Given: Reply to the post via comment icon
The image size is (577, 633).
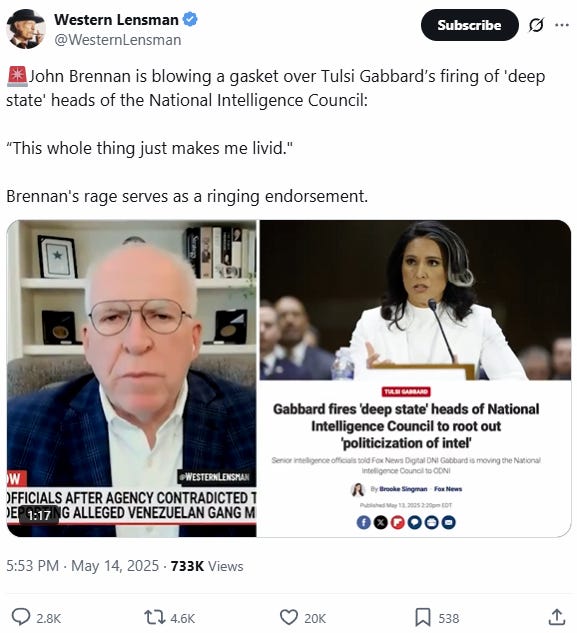Looking at the screenshot, I should pos(21,617).
